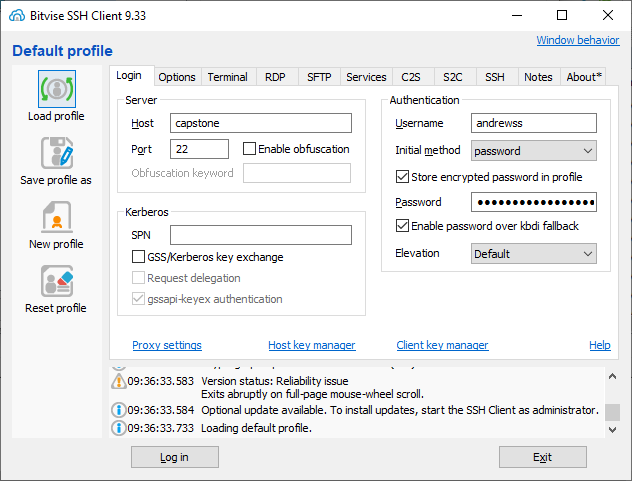
Task: Open the Initial method dropdown
Action: tap(534, 151)
